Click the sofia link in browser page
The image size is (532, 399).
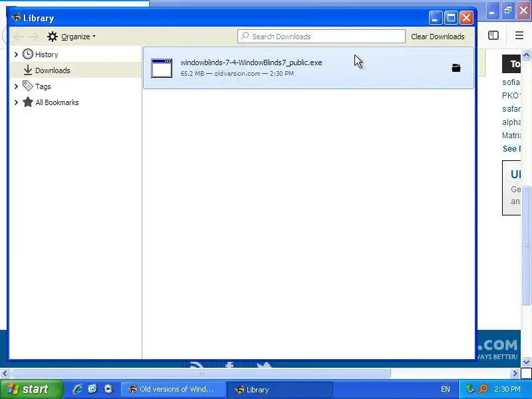coord(511,82)
